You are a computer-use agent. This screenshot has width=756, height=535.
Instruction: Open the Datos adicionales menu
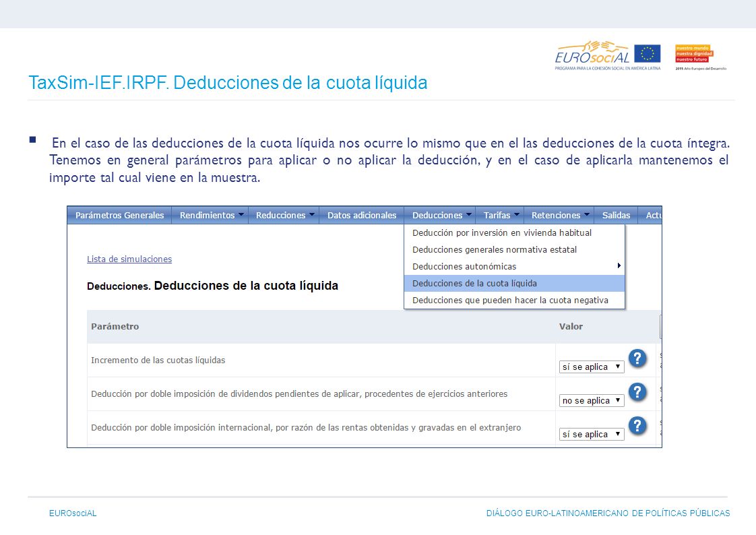tap(362, 216)
